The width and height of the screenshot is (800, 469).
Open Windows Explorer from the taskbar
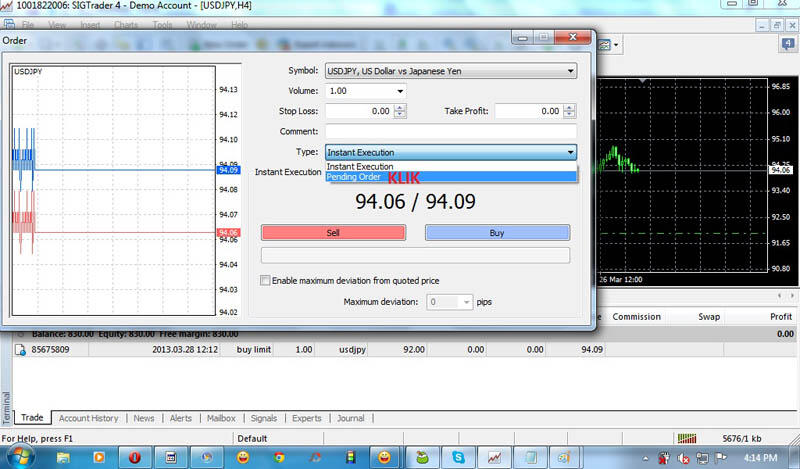point(63,457)
